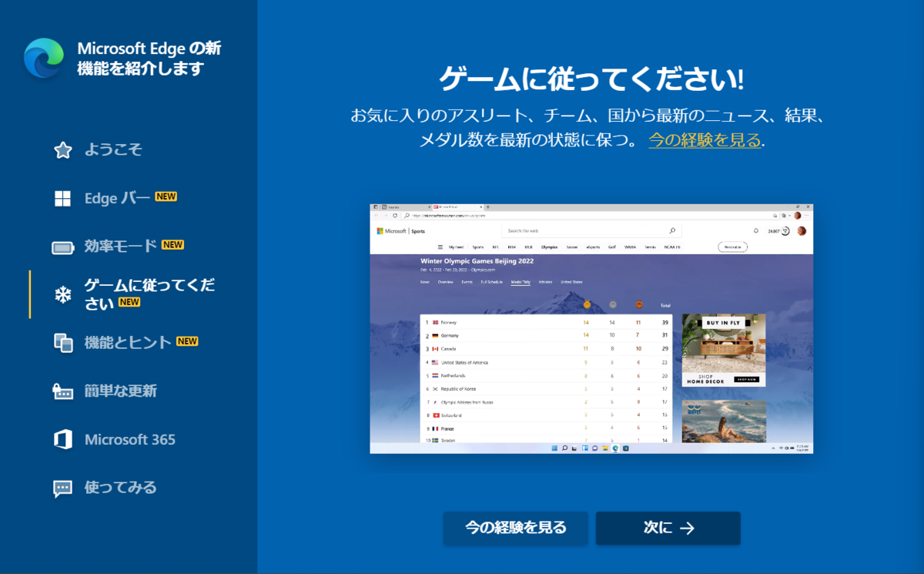This screenshot has height=574, width=924.
Task: Click the 次に button with arrow
Action: coord(668,528)
